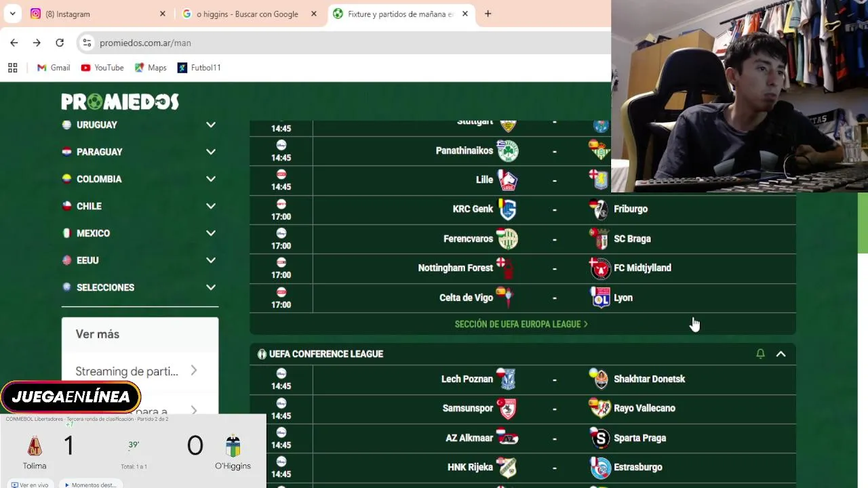Open the Streaming de partidos item
This screenshot has height=488, width=868.
tap(140, 371)
